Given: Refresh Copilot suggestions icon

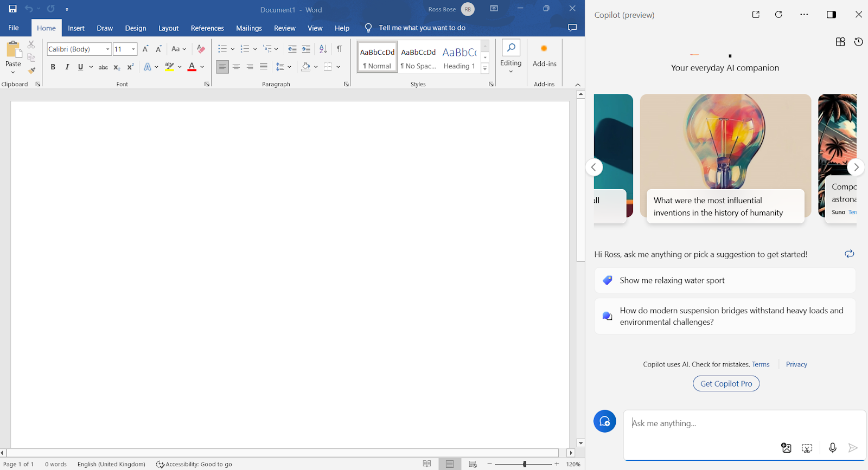Looking at the screenshot, I should coord(850,254).
